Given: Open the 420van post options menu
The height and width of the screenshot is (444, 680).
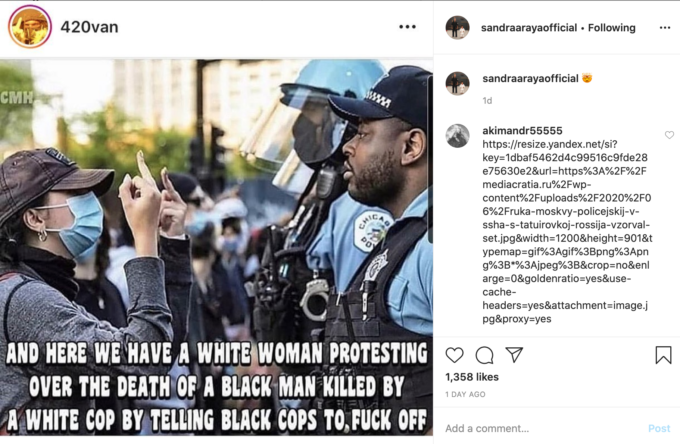Looking at the screenshot, I should tap(407, 27).
